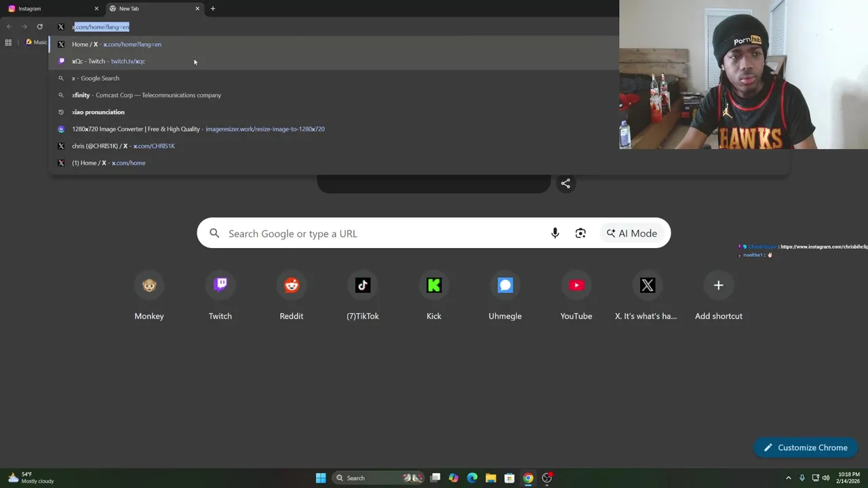Go forward with the forward arrow
868x488 pixels.
click(24, 26)
